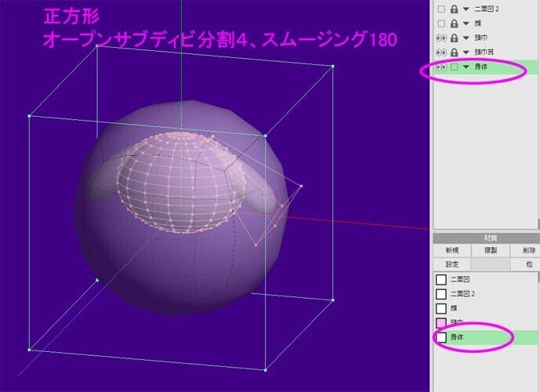540x392 pixels.
Task: Open the 他 menu in material panel
Action: [x=525, y=264]
